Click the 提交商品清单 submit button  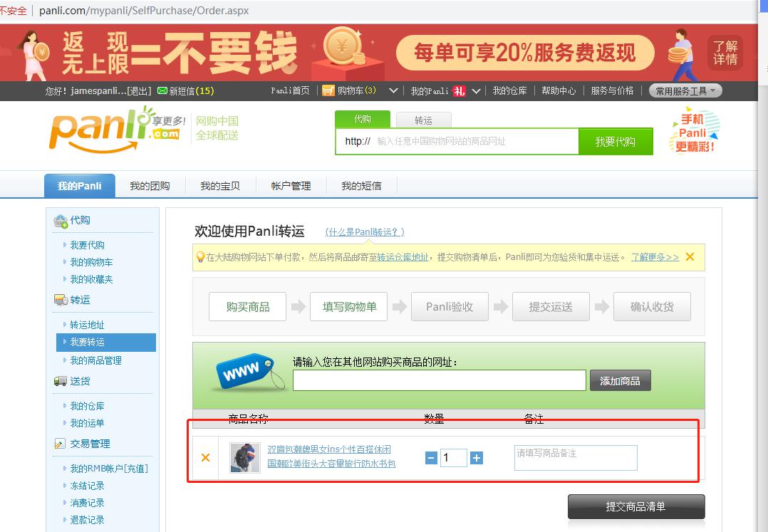coord(636,506)
